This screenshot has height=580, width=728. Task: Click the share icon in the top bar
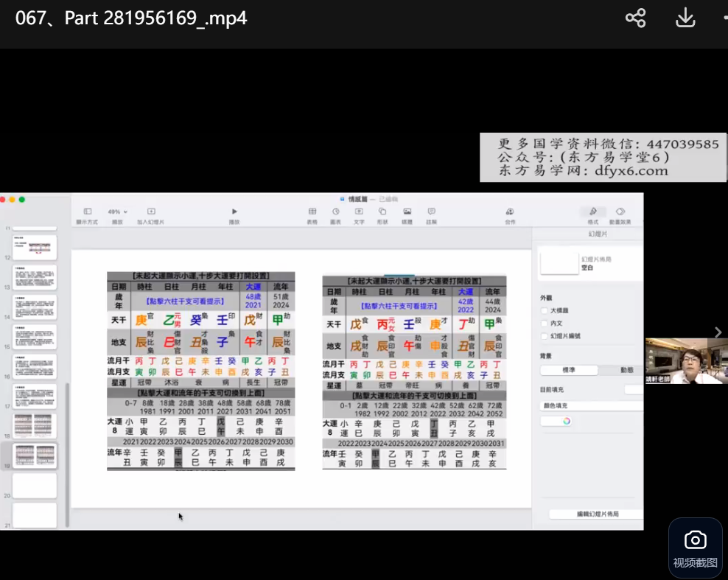(635, 18)
